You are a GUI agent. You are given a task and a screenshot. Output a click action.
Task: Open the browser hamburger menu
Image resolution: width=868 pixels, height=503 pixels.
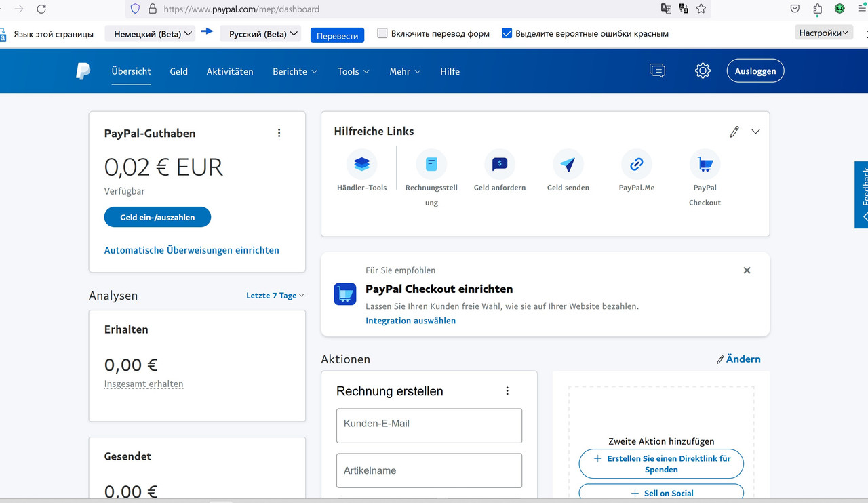(861, 9)
